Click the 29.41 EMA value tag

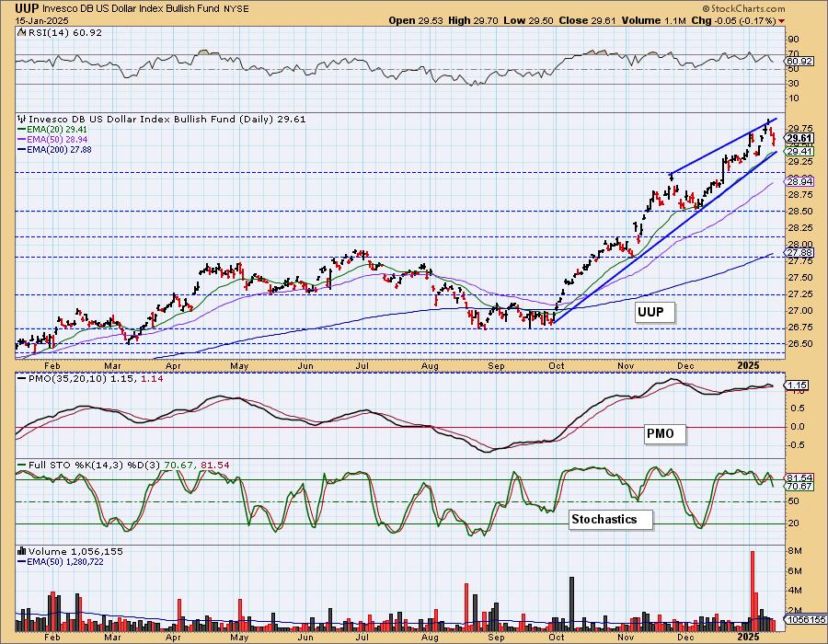point(799,152)
